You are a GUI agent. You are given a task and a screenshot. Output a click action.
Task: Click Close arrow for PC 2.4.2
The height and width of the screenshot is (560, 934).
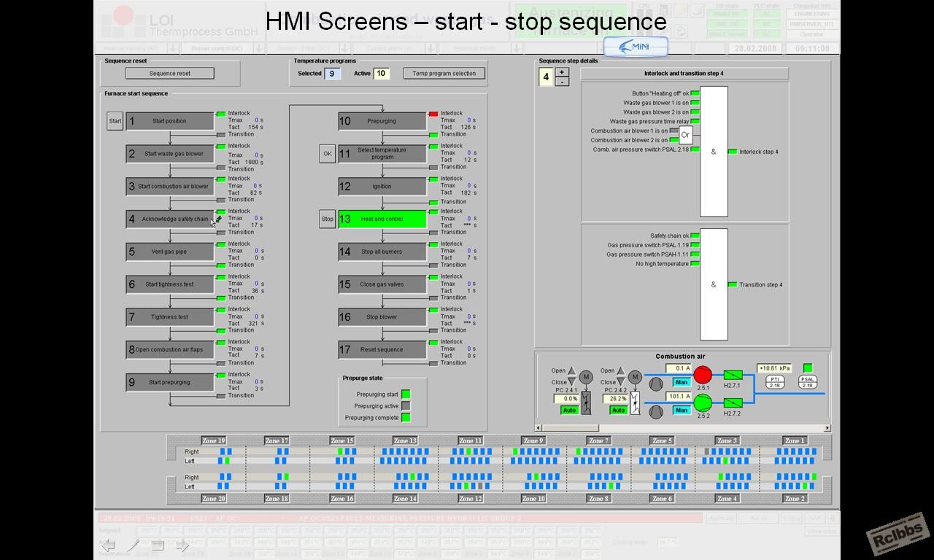click(x=621, y=381)
